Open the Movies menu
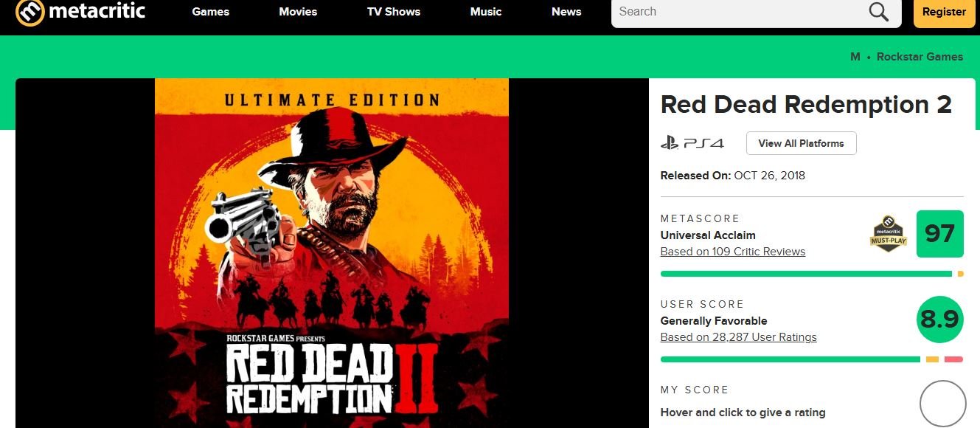The height and width of the screenshot is (428, 980). (298, 12)
